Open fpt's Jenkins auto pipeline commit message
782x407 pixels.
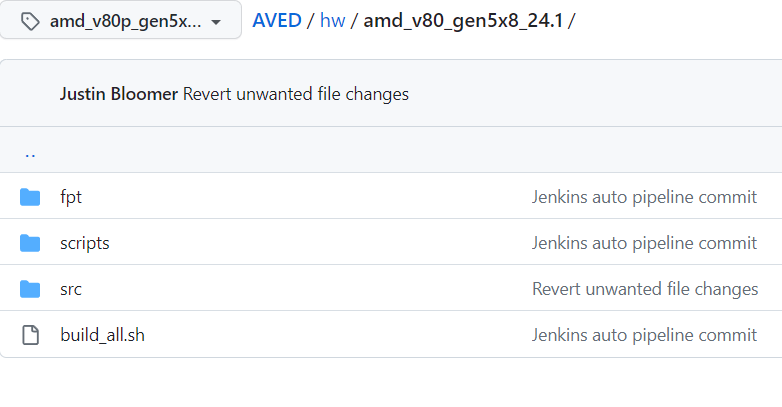[644, 197]
